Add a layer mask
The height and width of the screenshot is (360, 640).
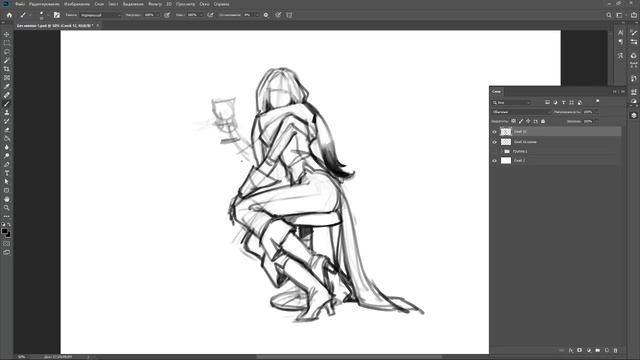pos(580,350)
